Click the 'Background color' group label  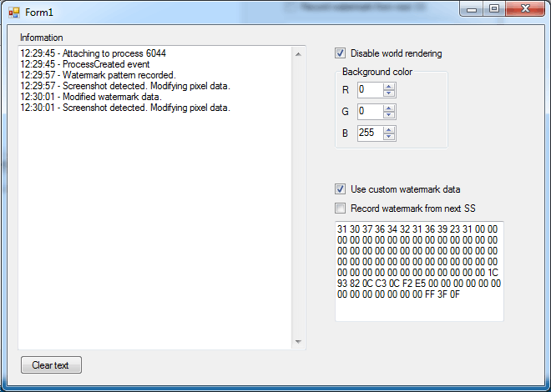coord(377,72)
